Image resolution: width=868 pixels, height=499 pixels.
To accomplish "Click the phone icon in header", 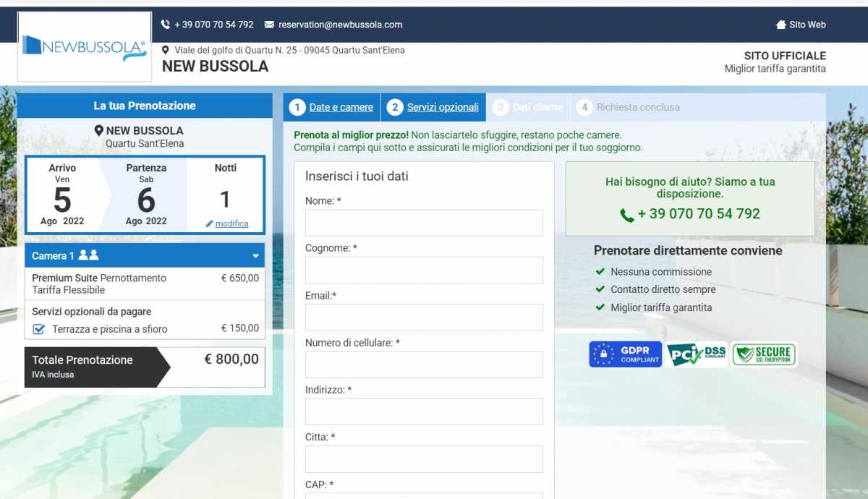I will 166,25.
